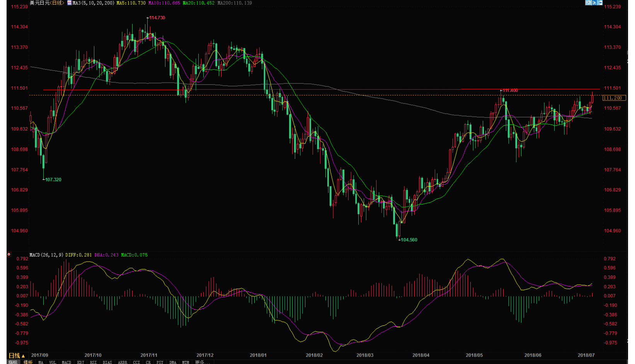Screen dimensions: 635x364
Task: Switch to the VOL indicator
Action: [53, 362]
